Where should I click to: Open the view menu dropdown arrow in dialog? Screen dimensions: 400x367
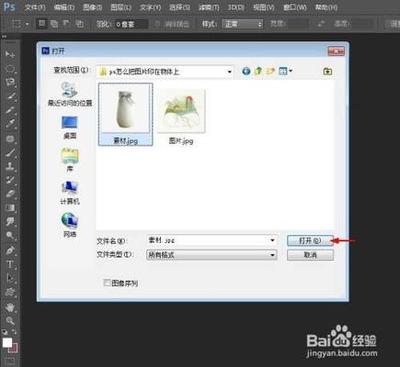pos(291,71)
